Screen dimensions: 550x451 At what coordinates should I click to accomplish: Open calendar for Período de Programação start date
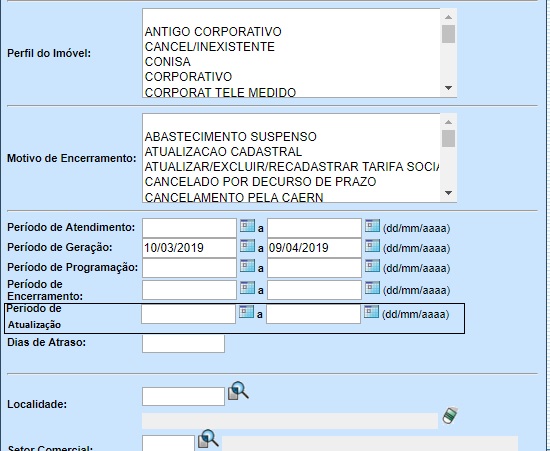tap(247, 265)
